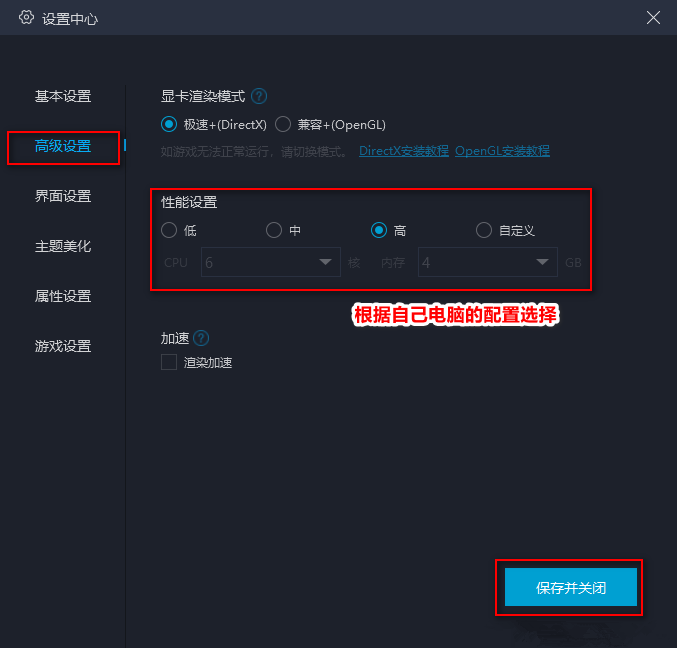Open the help icon next to 加速

[201, 338]
